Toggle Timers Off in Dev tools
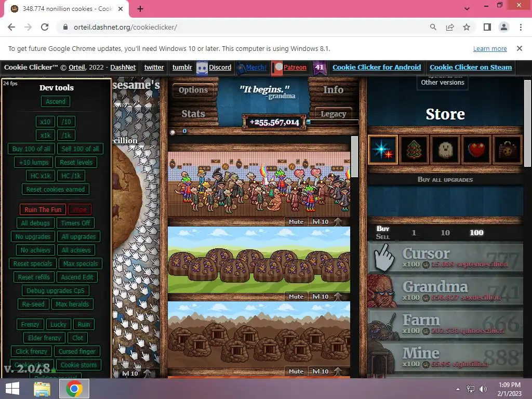The image size is (532, 399). point(76,223)
